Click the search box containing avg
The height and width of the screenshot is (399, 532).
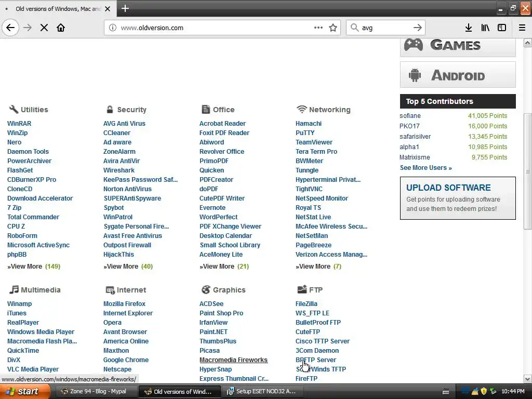click(x=385, y=28)
